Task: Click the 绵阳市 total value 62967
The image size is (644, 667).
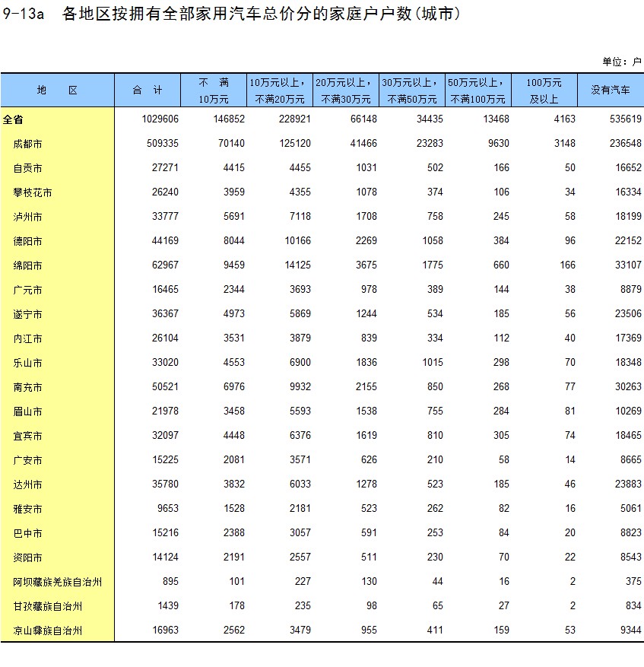Action: (x=165, y=265)
